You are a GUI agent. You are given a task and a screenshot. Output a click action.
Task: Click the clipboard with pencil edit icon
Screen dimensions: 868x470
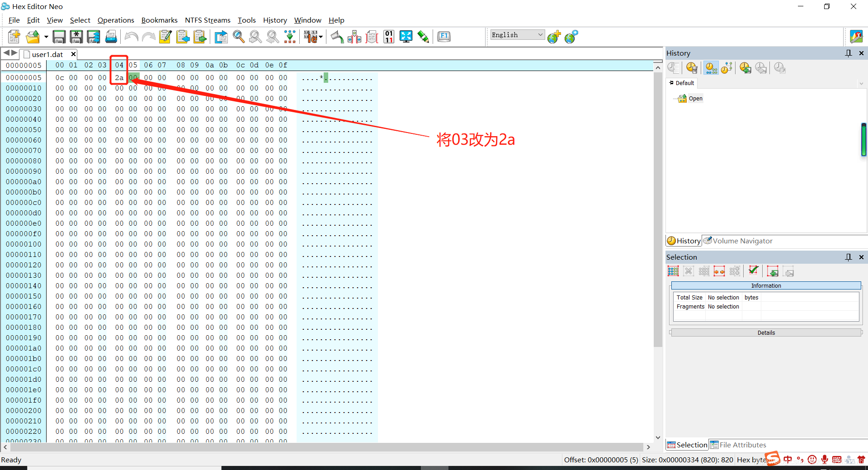pyautogui.click(x=165, y=36)
